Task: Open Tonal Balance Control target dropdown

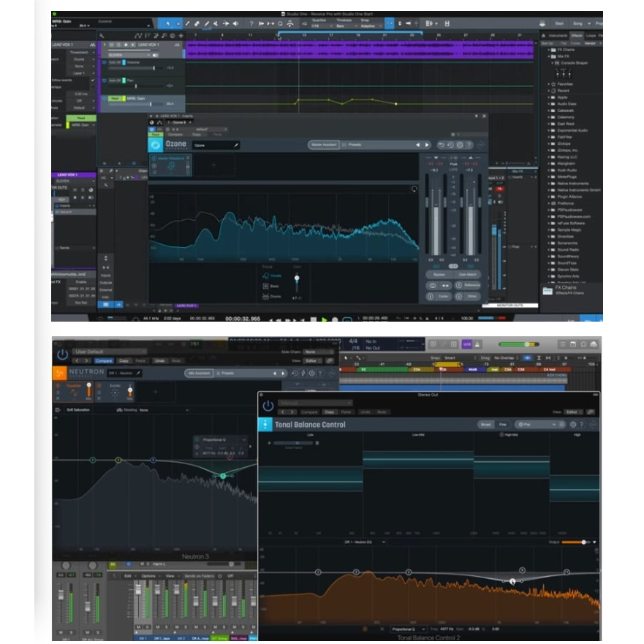Action: click(536, 425)
